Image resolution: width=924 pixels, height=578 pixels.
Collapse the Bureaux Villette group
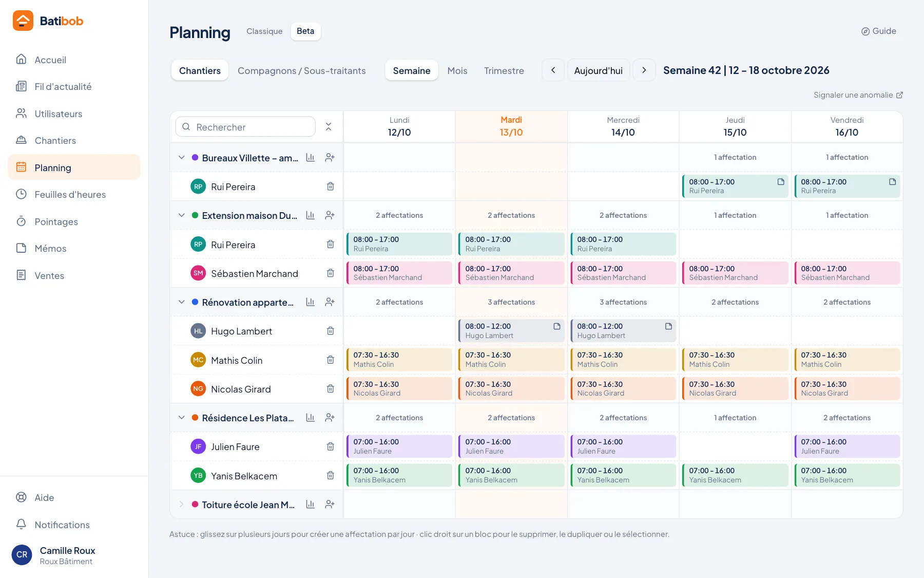(181, 158)
